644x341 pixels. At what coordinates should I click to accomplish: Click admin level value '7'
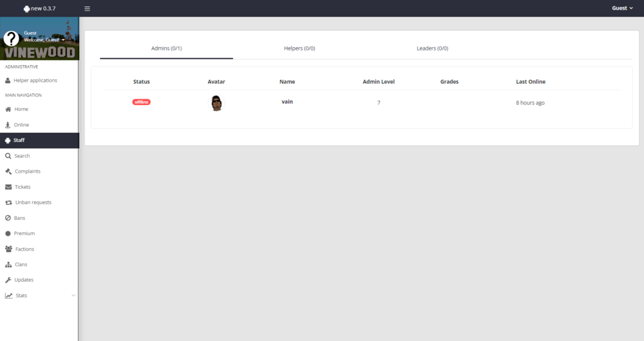pos(379,103)
